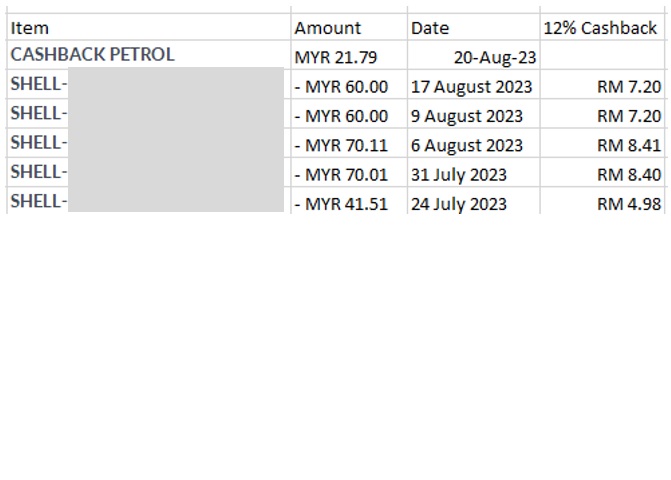Select the 24 July 2023 date cell
671x480 pixels.
[474, 201]
